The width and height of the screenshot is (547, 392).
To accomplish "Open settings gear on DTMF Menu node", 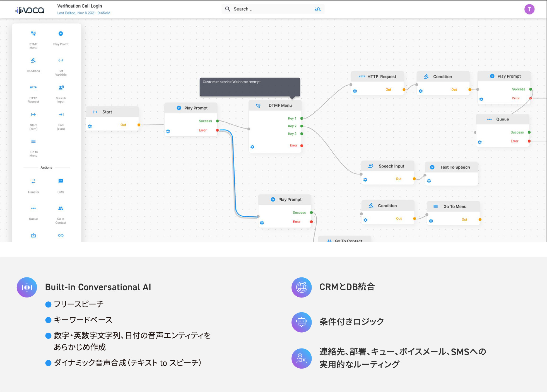I will click(252, 147).
